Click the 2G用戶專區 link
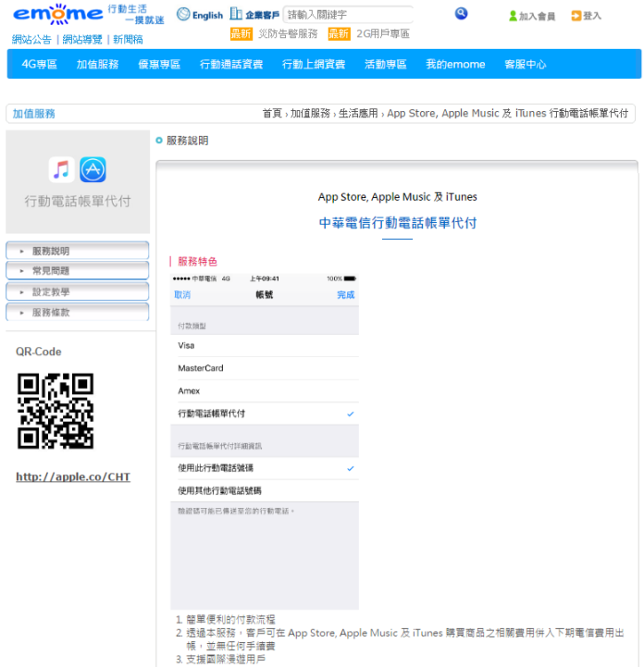Viewport: 644px width, 667px height. click(383, 33)
